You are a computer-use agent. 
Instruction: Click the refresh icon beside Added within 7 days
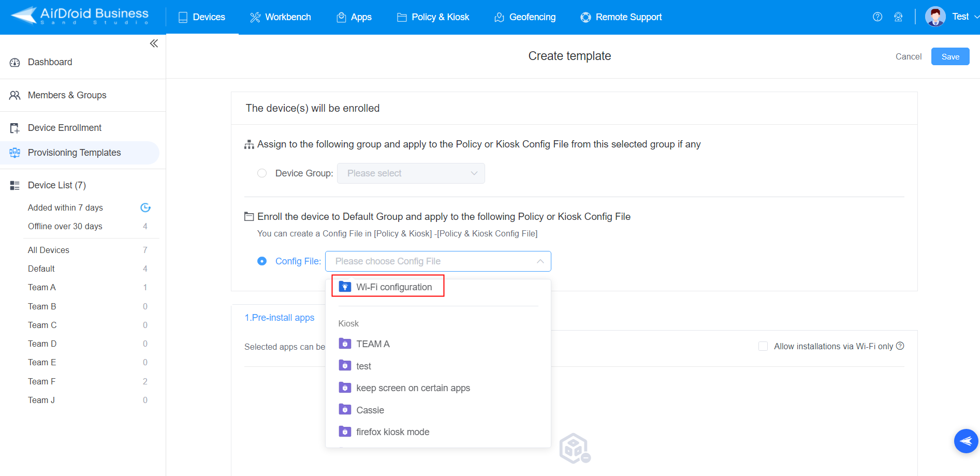(x=145, y=207)
